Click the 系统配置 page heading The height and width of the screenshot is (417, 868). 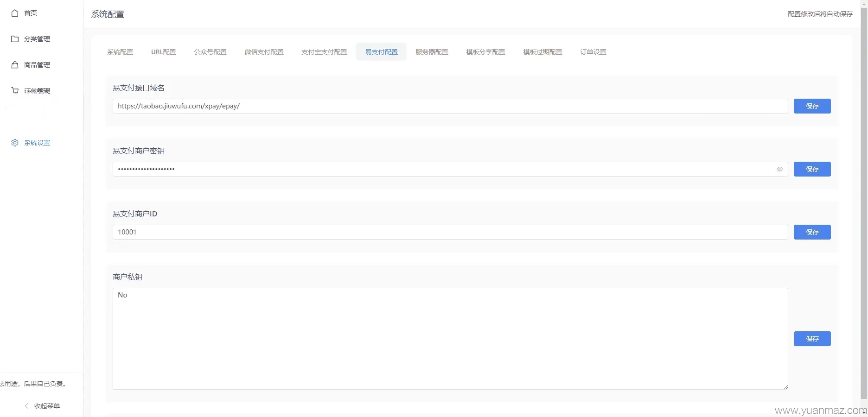click(x=108, y=14)
